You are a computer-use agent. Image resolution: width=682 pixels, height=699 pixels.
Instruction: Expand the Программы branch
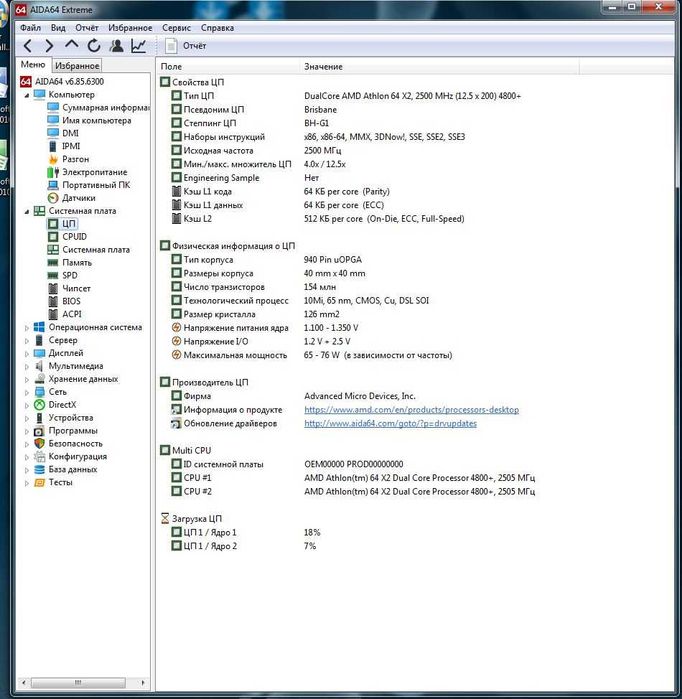point(27,431)
